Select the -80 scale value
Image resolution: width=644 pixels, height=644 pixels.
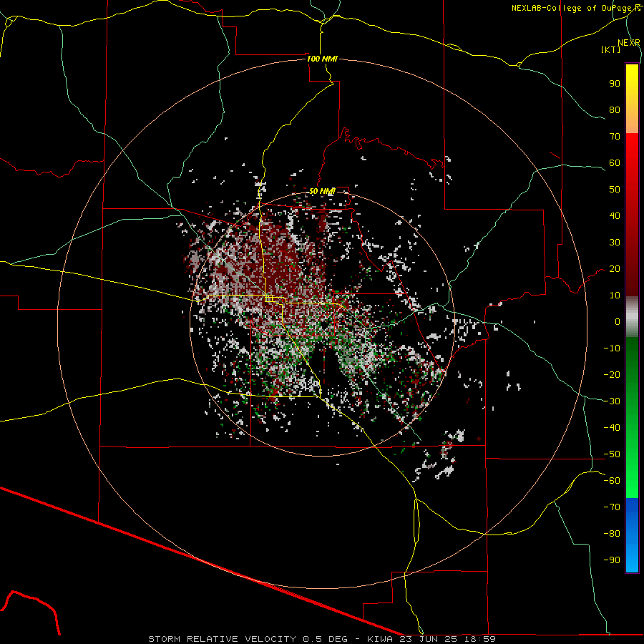click(x=612, y=534)
